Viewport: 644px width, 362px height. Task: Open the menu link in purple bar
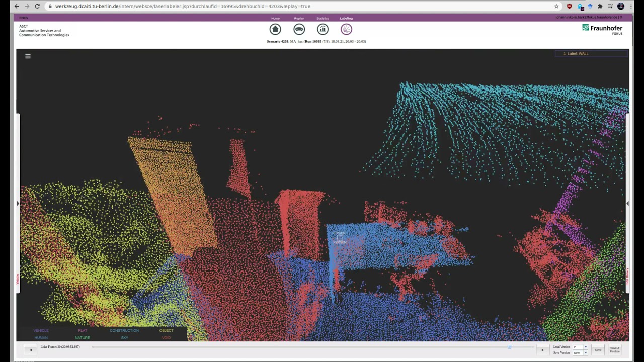[x=24, y=18]
